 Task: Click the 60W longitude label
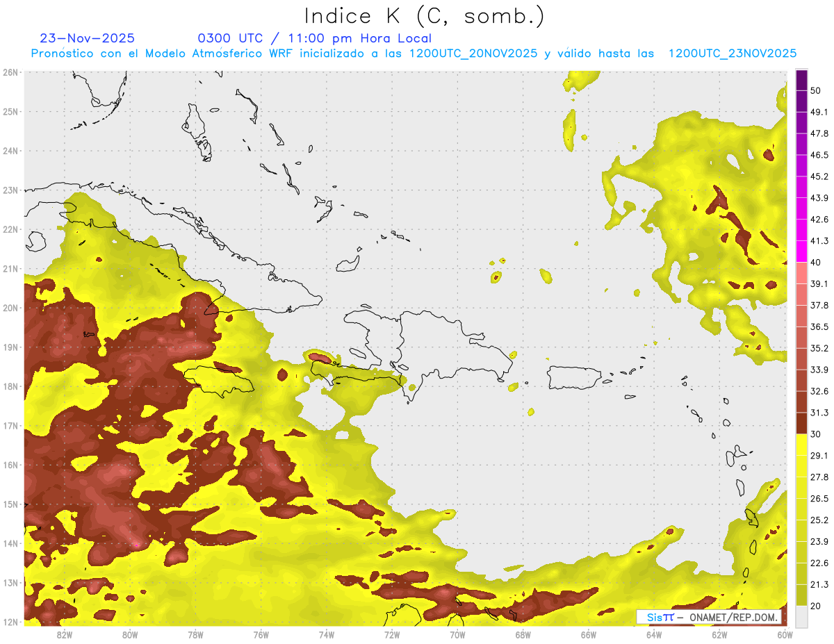pyautogui.click(x=785, y=635)
